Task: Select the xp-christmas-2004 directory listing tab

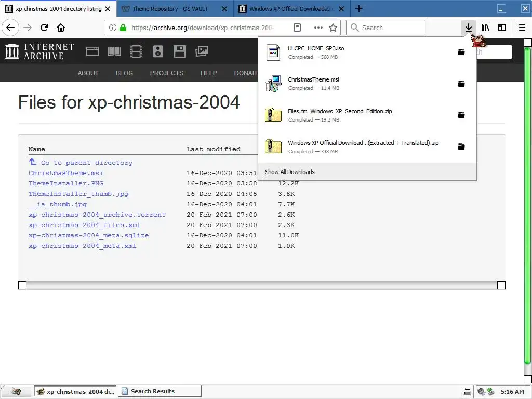Action: 58,9
